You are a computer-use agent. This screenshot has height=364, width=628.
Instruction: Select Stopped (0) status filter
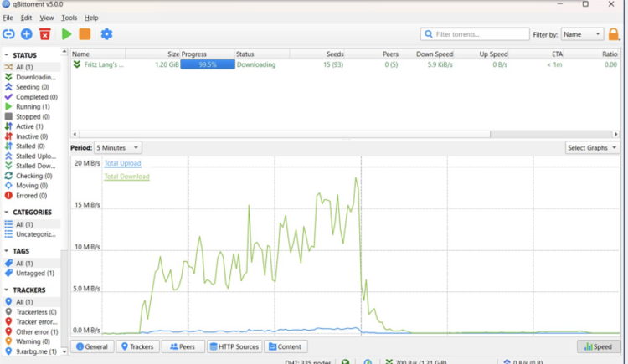tap(32, 116)
